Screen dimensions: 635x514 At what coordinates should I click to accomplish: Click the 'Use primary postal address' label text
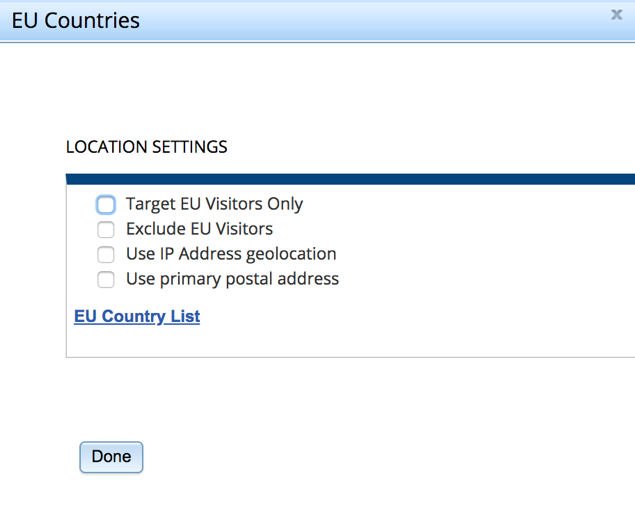(232, 279)
